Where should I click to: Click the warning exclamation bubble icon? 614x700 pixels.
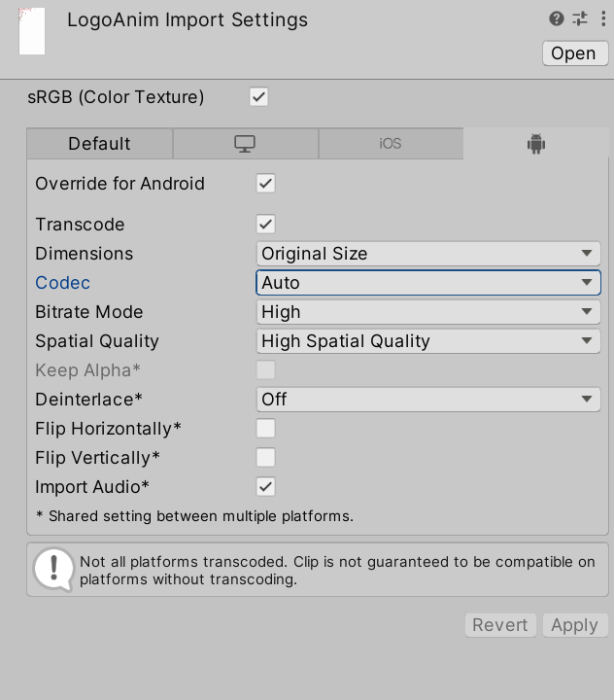coord(53,569)
